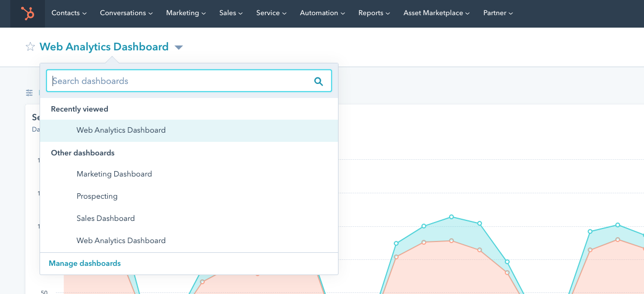Viewport: 644px width, 294px height.
Task: Switch to the Marketing Dashboard
Action: [x=114, y=174]
